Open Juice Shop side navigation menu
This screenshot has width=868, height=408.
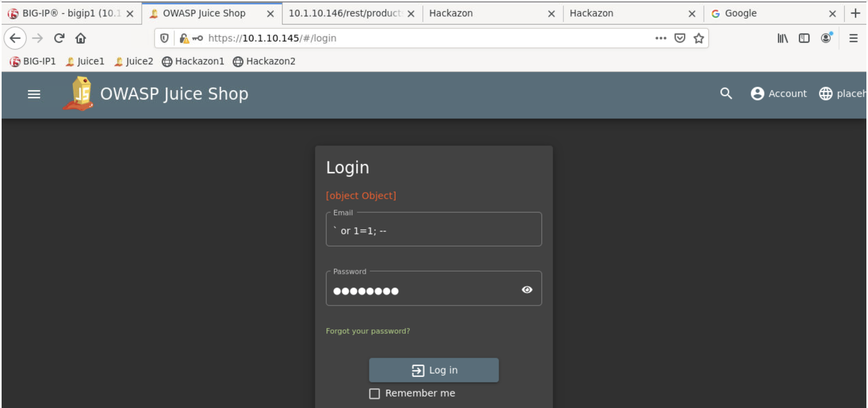(34, 94)
